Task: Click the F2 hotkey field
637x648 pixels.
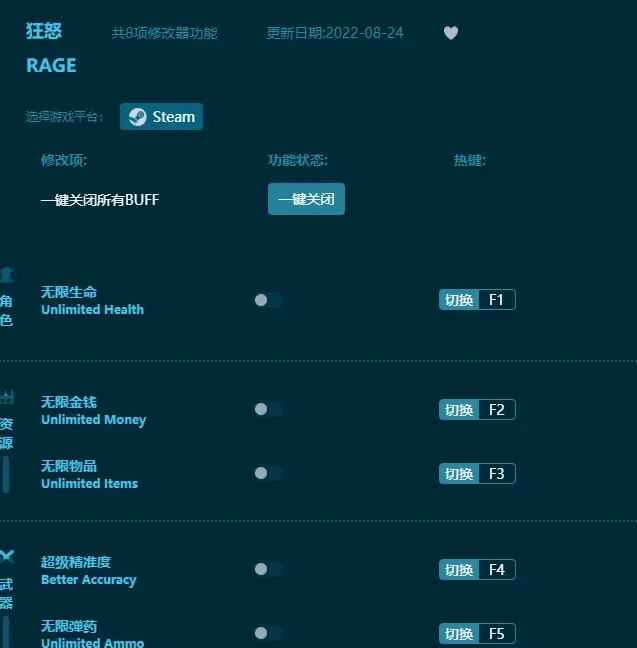Action: tap(497, 410)
